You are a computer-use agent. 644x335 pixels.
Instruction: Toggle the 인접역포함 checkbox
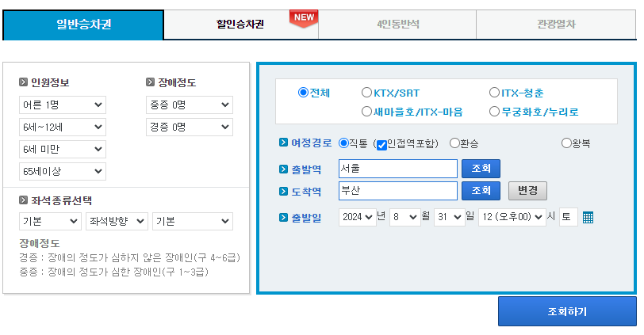[x=381, y=145]
